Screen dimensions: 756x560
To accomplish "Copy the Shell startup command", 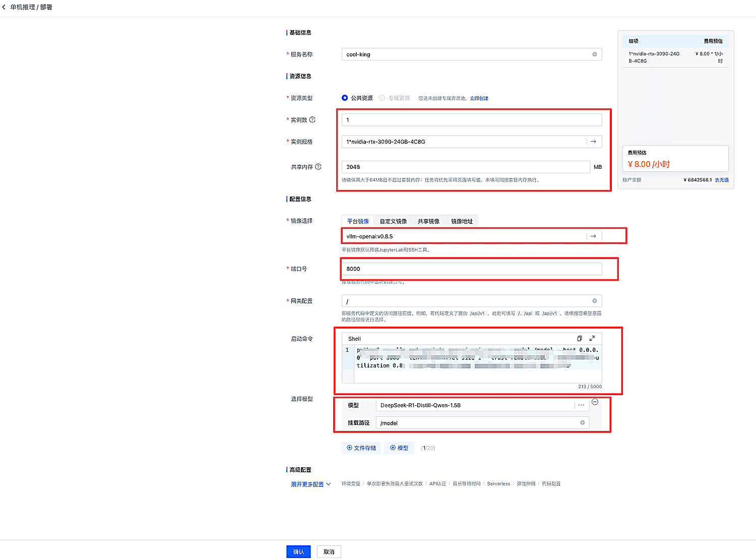I will point(580,339).
